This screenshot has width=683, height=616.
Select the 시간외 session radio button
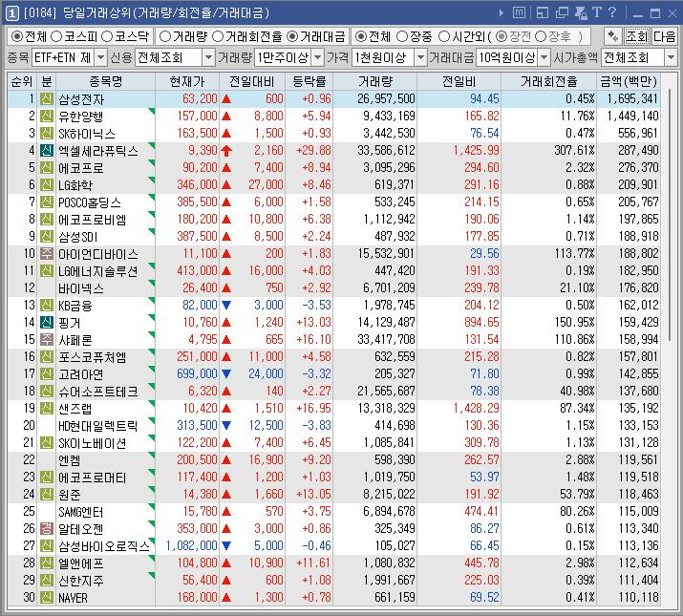(444, 36)
